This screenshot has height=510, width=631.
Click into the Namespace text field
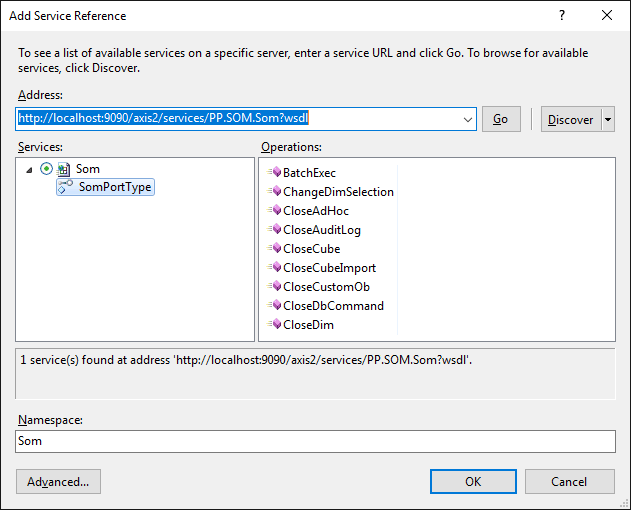(315, 441)
